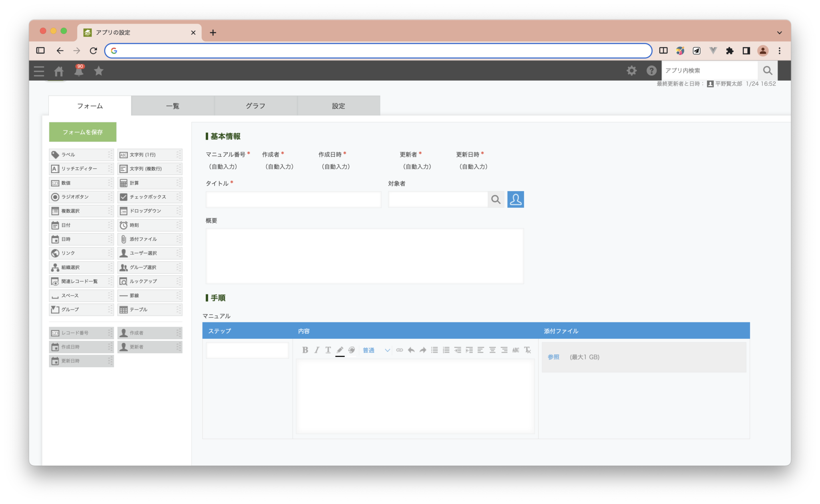
Task: Expand the Chrome tab search chevron
Action: (x=779, y=32)
